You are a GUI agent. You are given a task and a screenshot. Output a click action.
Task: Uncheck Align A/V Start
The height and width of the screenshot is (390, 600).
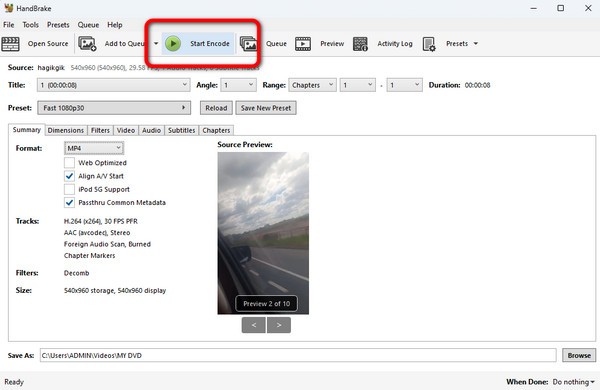tap(69, 176)
